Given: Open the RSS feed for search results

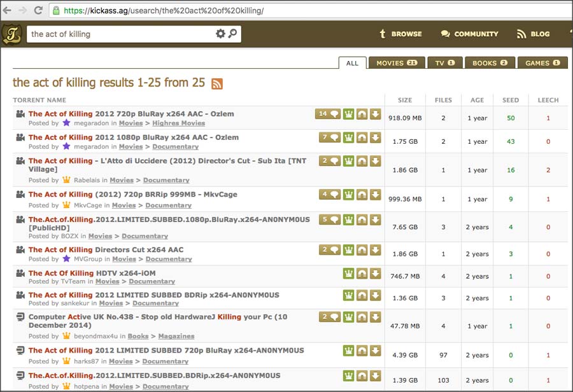Looking at the screenshot, I should [x=217, y=83].
